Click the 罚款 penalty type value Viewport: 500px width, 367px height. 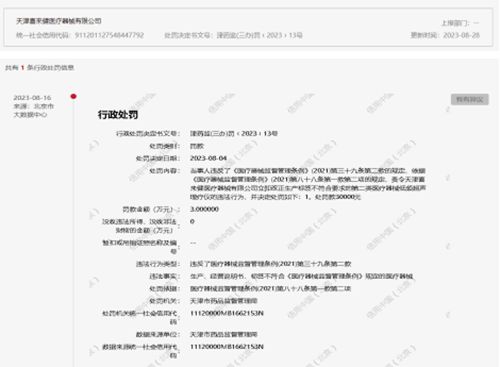pos(197,146)
